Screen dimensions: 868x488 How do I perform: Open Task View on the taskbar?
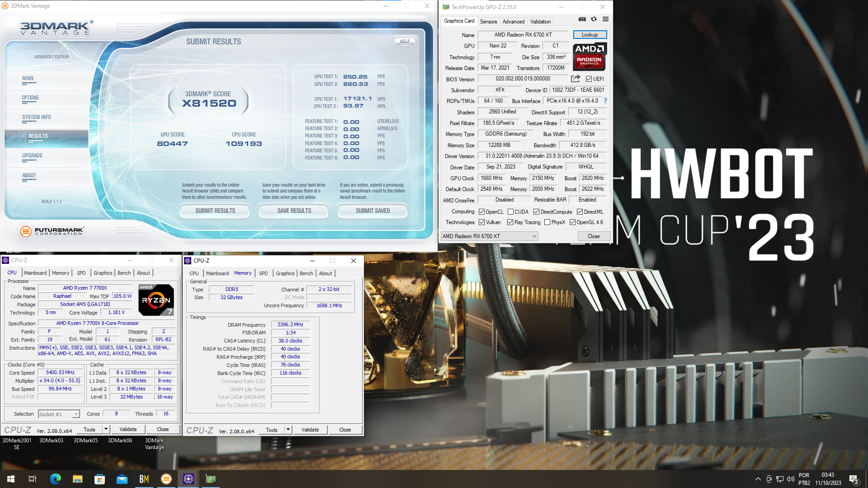point(33,479)
